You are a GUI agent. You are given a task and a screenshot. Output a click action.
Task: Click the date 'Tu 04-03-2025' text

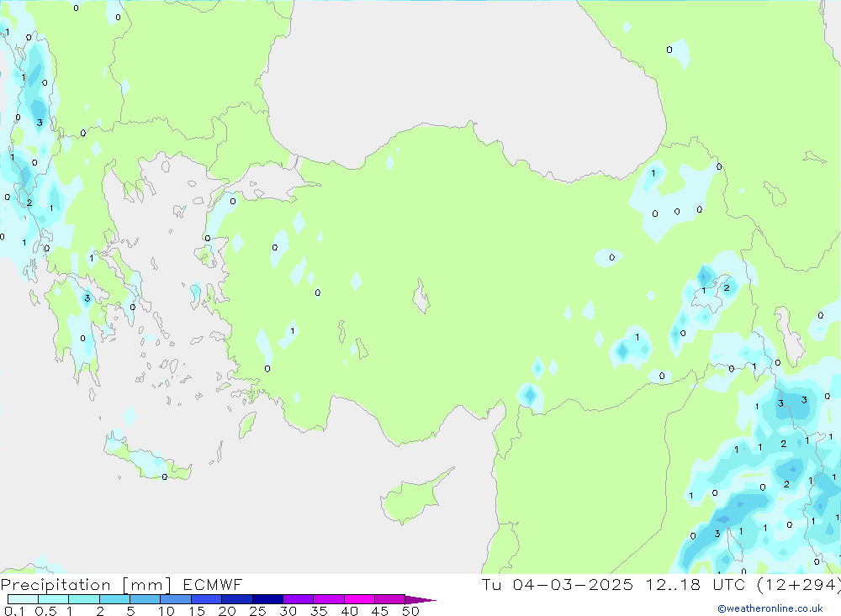tap(558, 585)
